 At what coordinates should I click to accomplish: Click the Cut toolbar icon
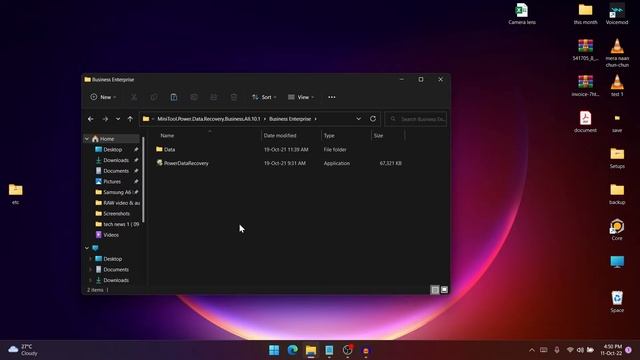[134, 97]
